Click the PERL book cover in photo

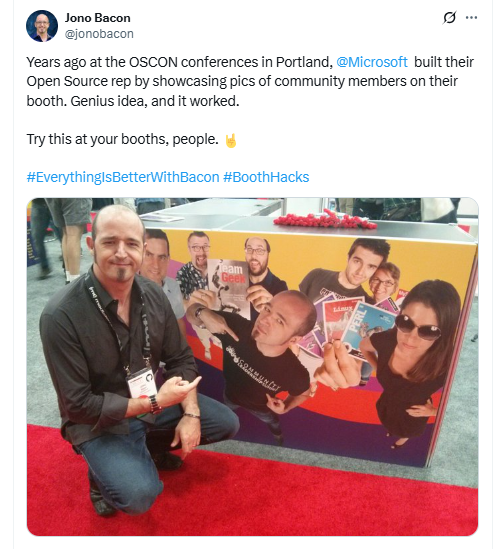coord(366,326)
